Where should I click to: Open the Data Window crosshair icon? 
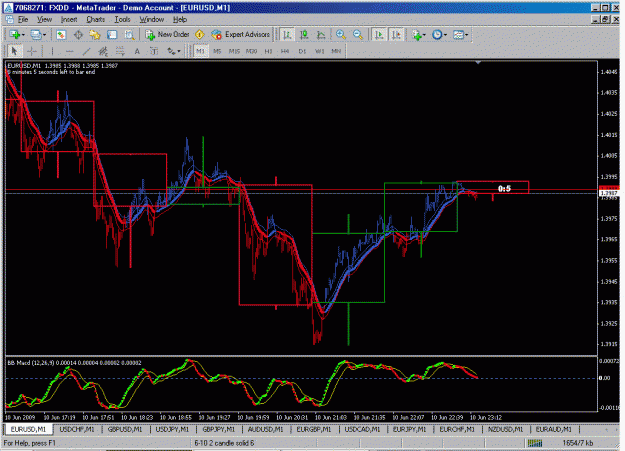[x=78, y=35]
